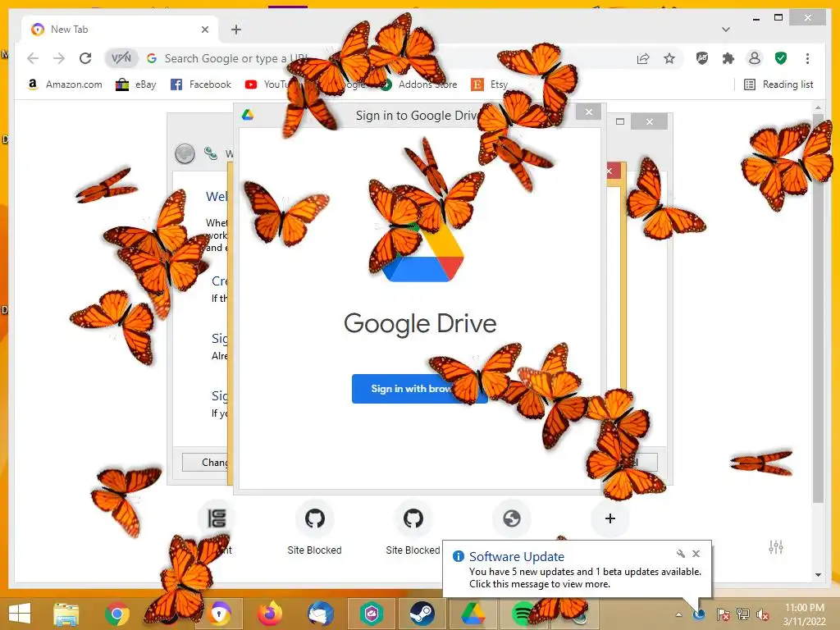
Task: Add a new shortcut with plus tile
Action: pyautogui.click(x=609, y=518)
